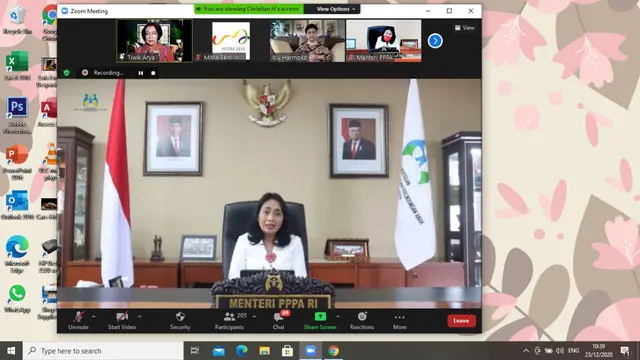The image size is (640, 360).
Task: Pause the recording
Action: (x=141, y=73)
